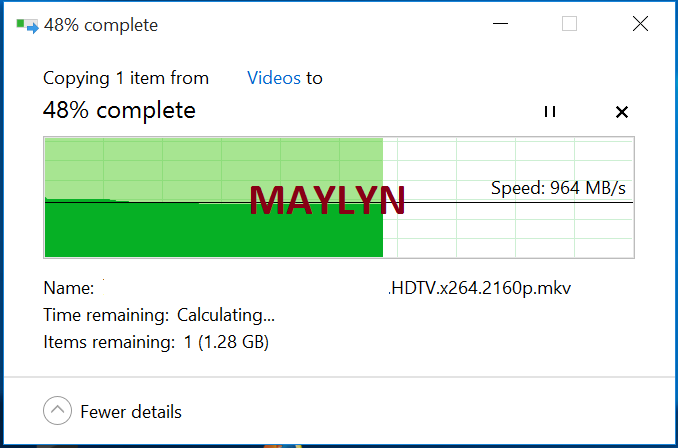678x448 pixels.
Task: Click the red MAYLYN watermark text
Action: coord(327,201)
